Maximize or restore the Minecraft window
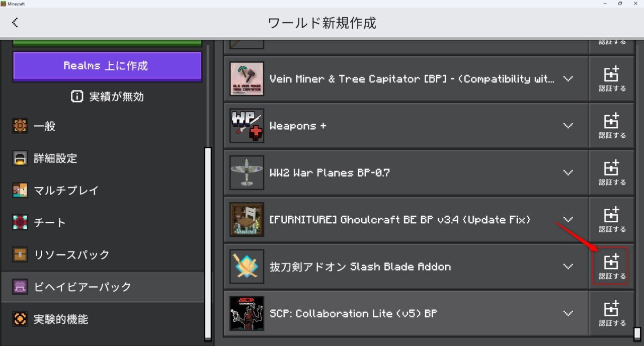This screenshot has height=346, width=644. pos(620,4)
